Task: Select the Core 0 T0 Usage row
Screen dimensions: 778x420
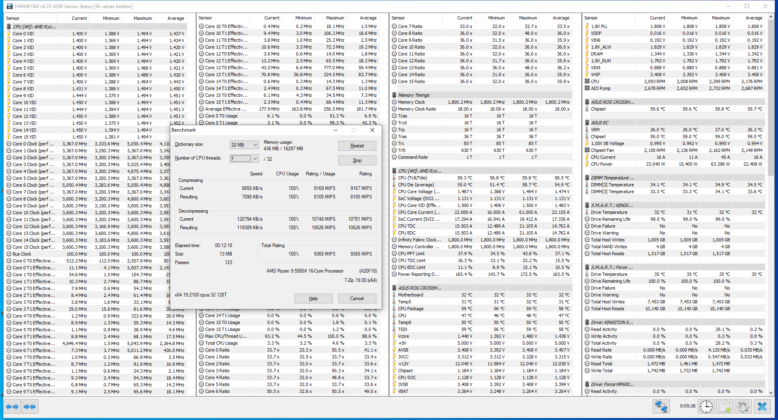Action: click(x=288, y=116)
